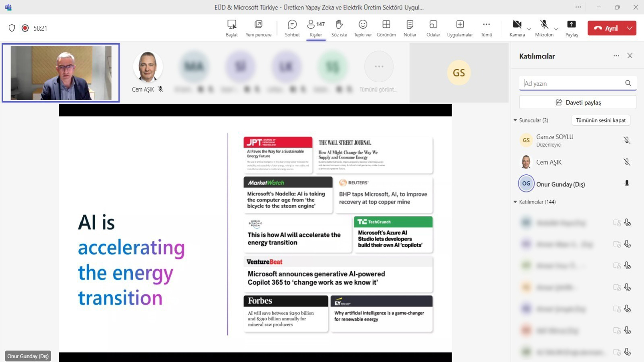The image size is (644, 362).
Task: Expand the Mikrofon options dropdown arrow
Action: coord(556,29)
